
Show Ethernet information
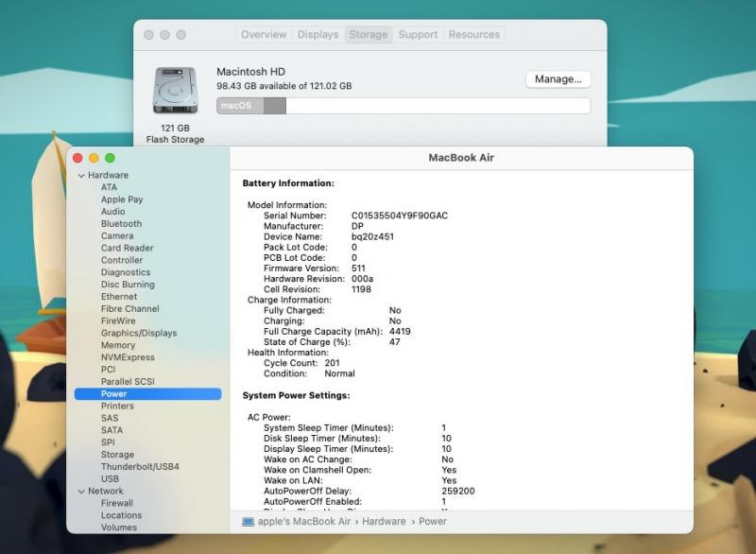click(x=119, y=297)
